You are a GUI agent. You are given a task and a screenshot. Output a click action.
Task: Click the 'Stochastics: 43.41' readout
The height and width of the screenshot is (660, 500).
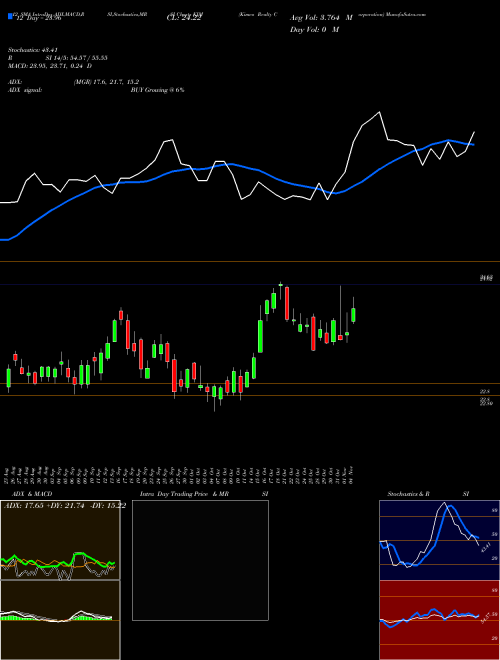[x=35, y=51]
